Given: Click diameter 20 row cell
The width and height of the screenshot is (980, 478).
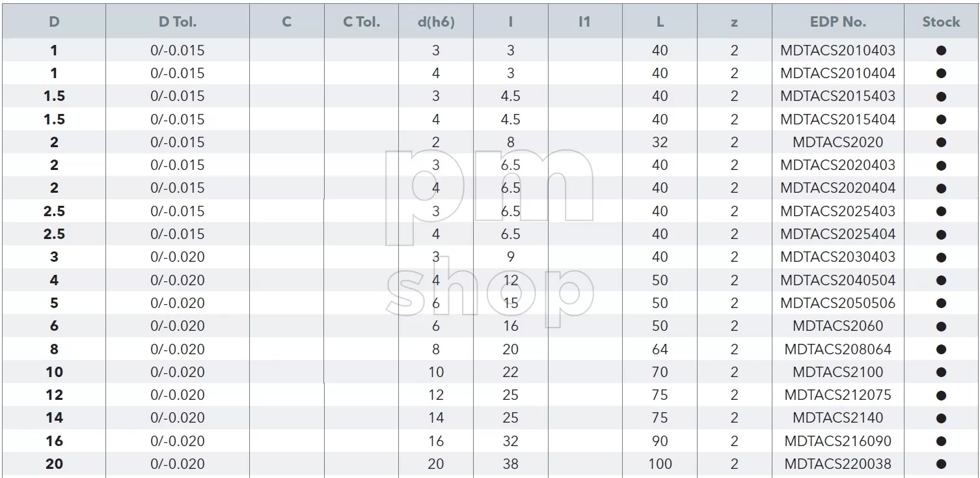Looking at the screenshot, I should pos(54,464).
